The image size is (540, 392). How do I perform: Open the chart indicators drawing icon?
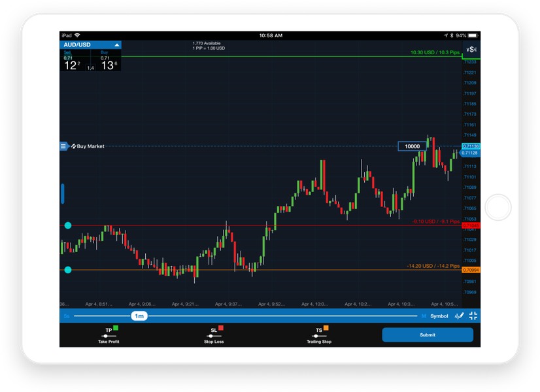[x=459, y=316]
